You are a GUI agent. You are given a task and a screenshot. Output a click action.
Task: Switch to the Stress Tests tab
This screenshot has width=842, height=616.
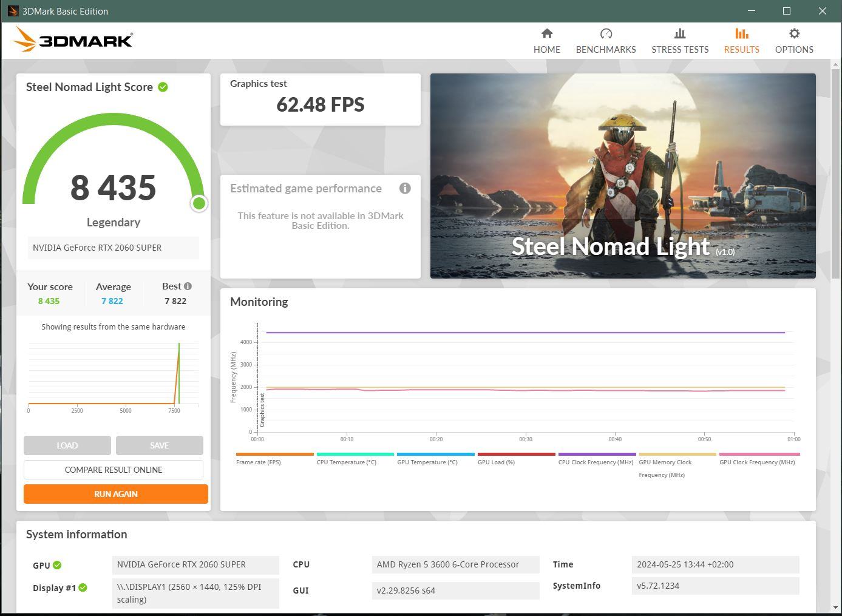[680, 41]
